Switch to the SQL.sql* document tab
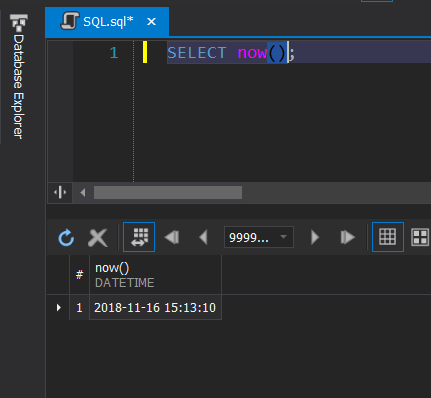The image size is (431, 398). (x=107, y=22)
